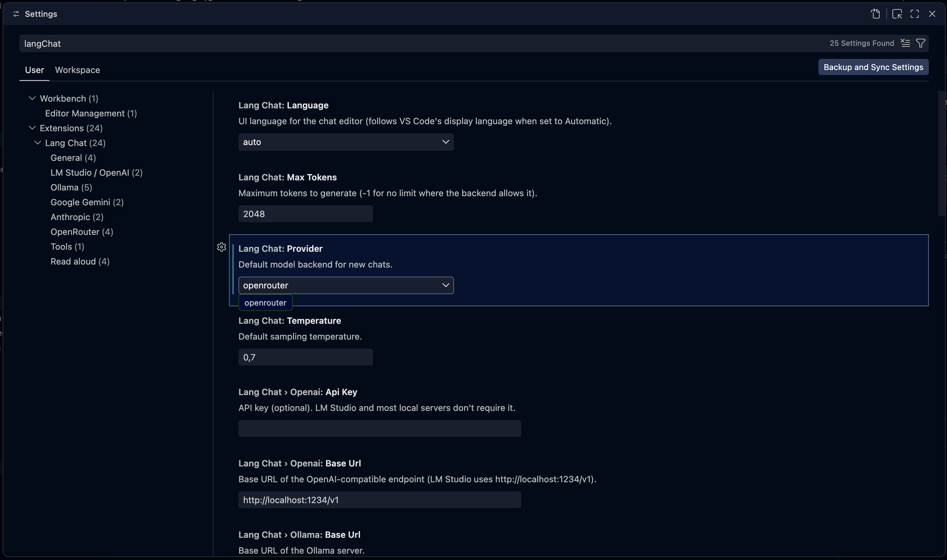Open the Language dropdown set to auto

coord(346,142)
